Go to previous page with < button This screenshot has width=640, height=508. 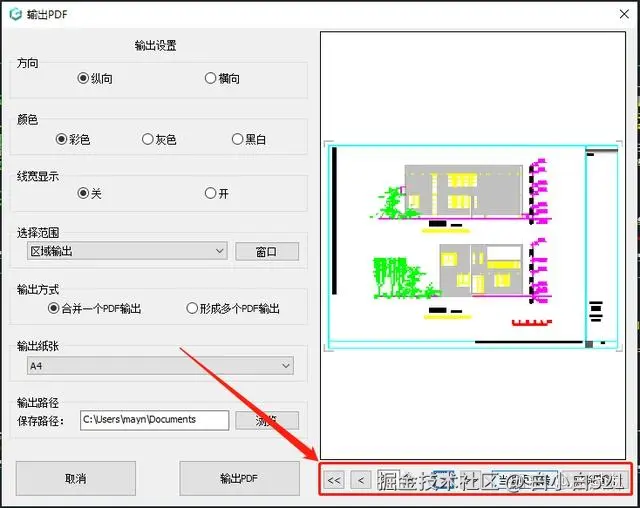(361, 480)
